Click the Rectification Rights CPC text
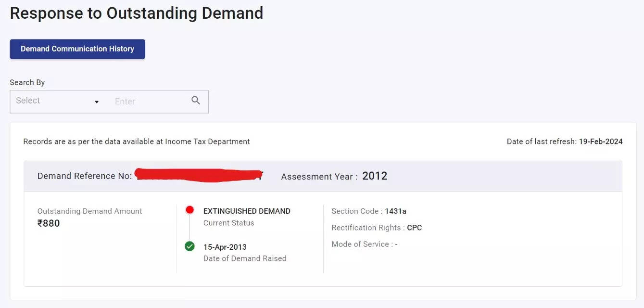644x308 pixels. [415, 228]
